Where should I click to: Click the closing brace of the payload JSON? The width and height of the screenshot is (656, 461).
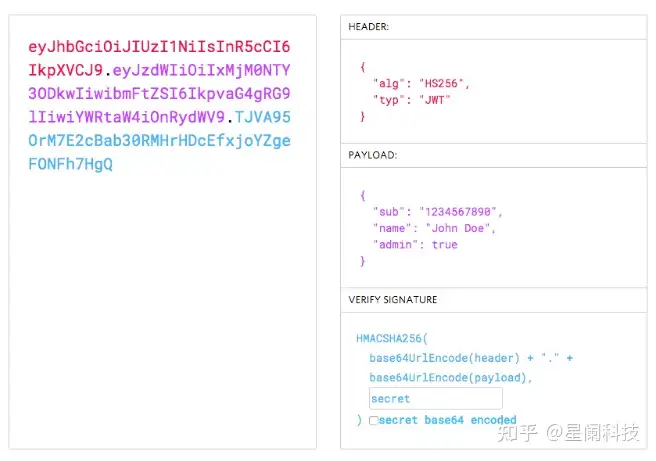coord(362,261)
